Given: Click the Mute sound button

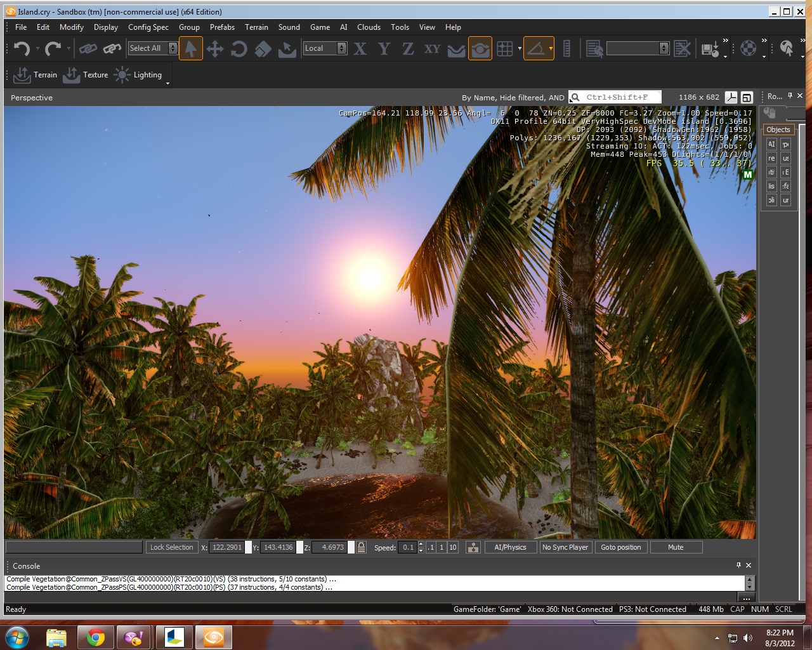Looking at the screenshot, I should pos(676,547).
